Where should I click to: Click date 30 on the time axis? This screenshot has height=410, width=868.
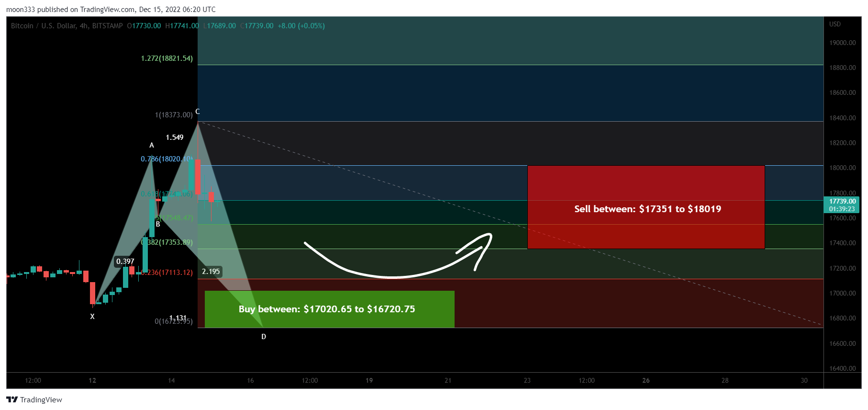pos(804,380)
